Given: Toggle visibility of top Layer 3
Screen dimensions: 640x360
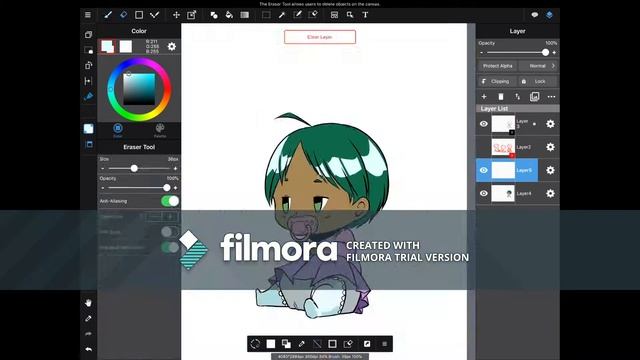Looking at the screenshot, I should tap(484, 124).
